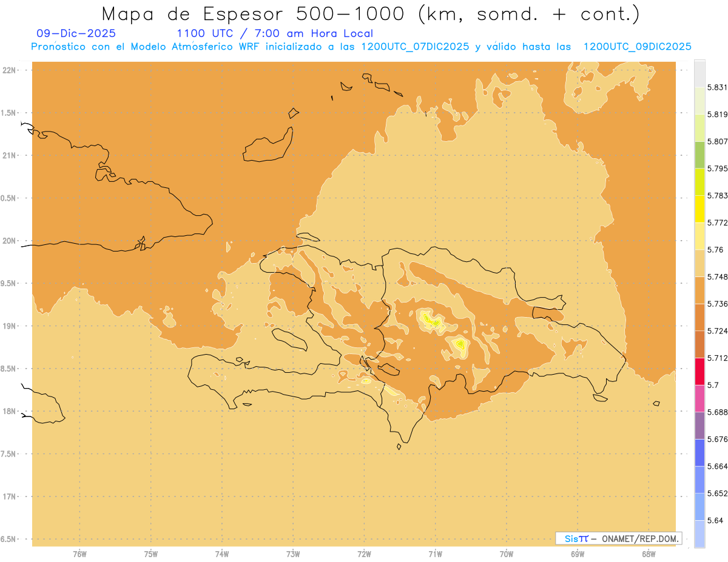
Task: Click the 18N latitude label
Action: [x=10, y=411]
